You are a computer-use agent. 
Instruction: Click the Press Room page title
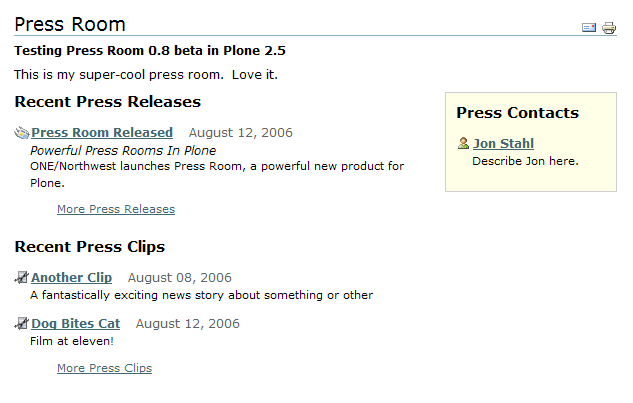pos(70,24)
